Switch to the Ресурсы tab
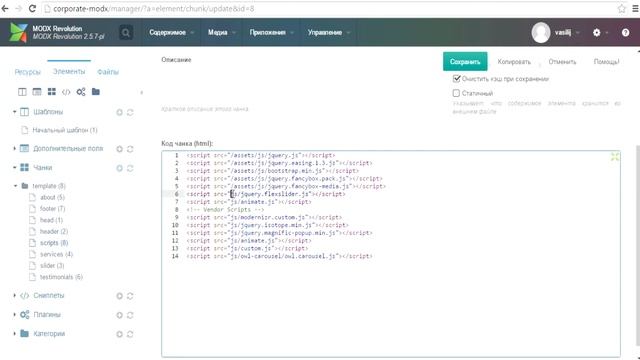This screenshot has height=360, width=640. pos(28,72)
